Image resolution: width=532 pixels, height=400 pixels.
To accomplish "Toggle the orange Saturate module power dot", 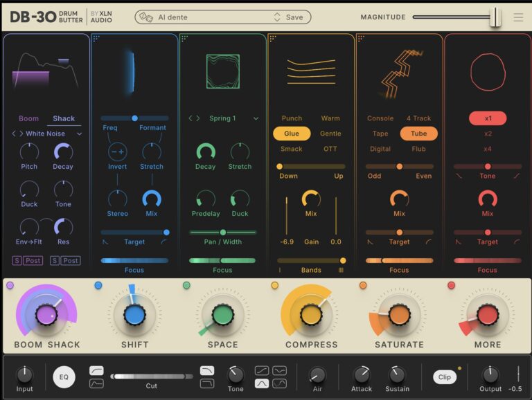I will (363, 285).
